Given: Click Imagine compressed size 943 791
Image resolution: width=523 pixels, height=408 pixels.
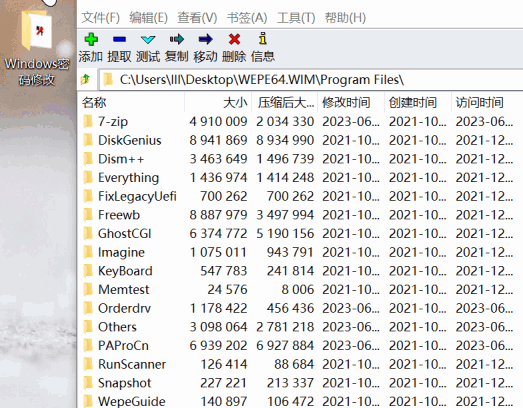Looking at the screenshot, I should coord(290,252).
